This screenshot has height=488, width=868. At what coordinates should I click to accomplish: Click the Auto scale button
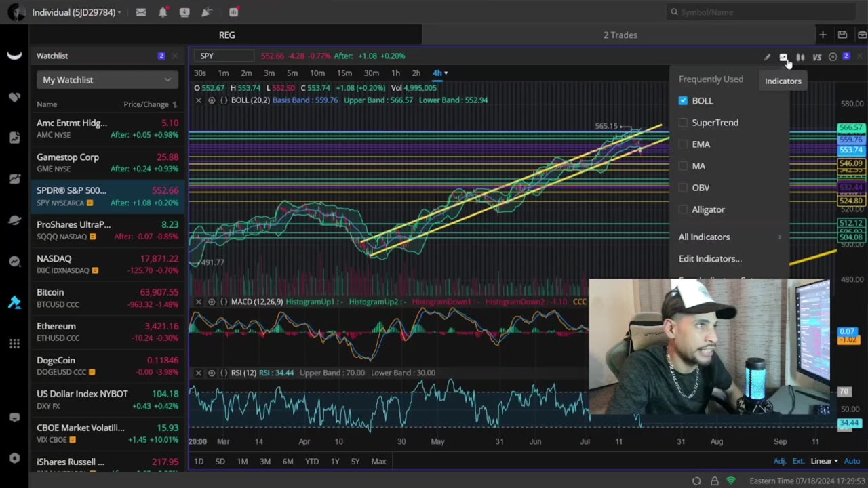click(x=852, y=461)
